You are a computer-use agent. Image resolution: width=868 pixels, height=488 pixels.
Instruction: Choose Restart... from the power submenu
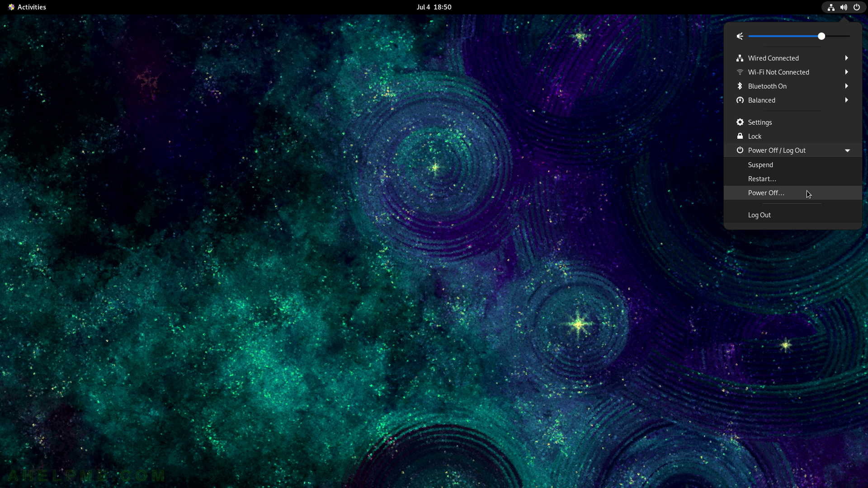pyautogui.click(x=793, y=179)
